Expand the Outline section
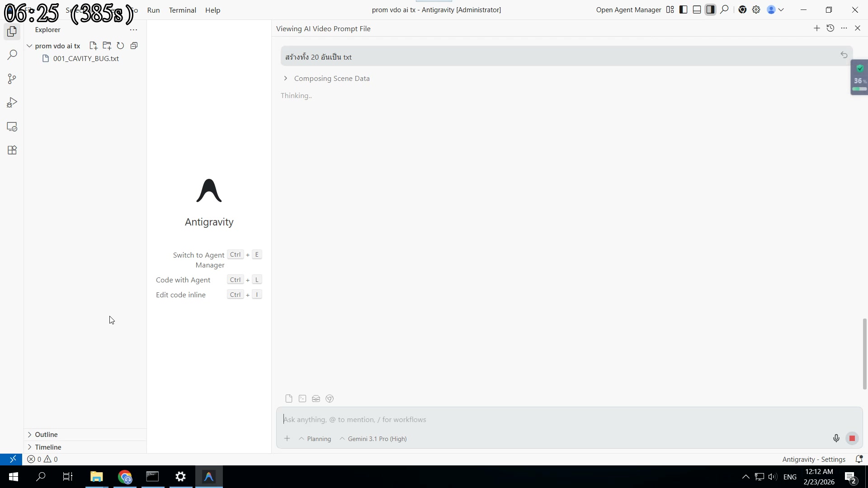The width and height of the screenshot is (868, 488). pos(46,435)
